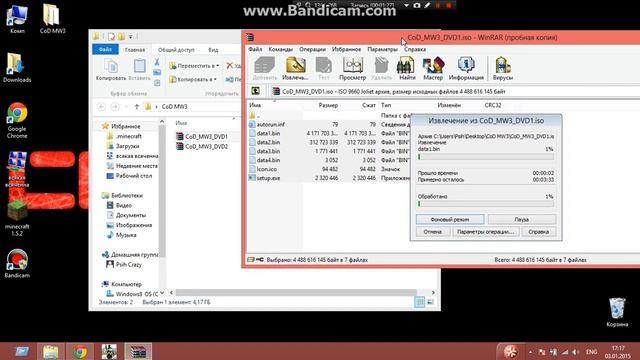
Task: Click the Explorer back navigation arrow
Action: [101, 107]
